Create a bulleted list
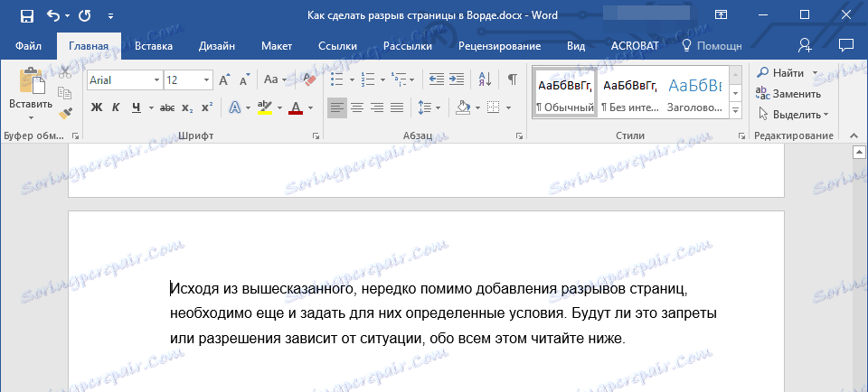The height and width of the screenshot is (392, 868). [x=337, y=80]
